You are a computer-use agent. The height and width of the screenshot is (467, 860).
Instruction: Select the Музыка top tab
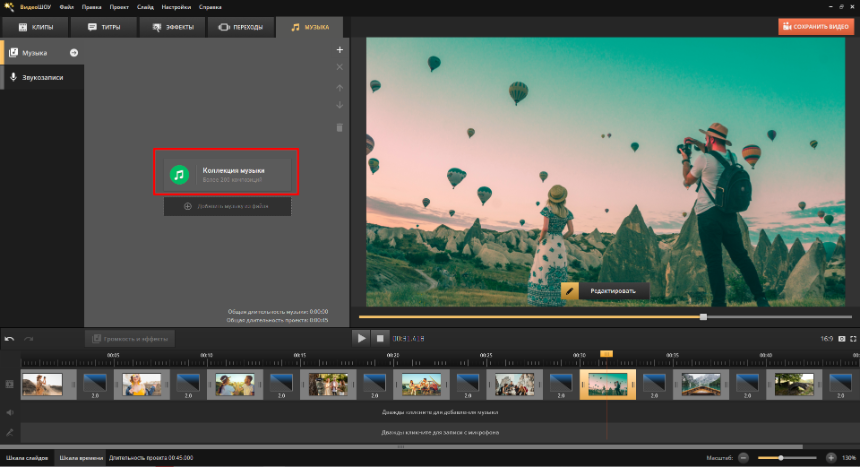[310, 27]
